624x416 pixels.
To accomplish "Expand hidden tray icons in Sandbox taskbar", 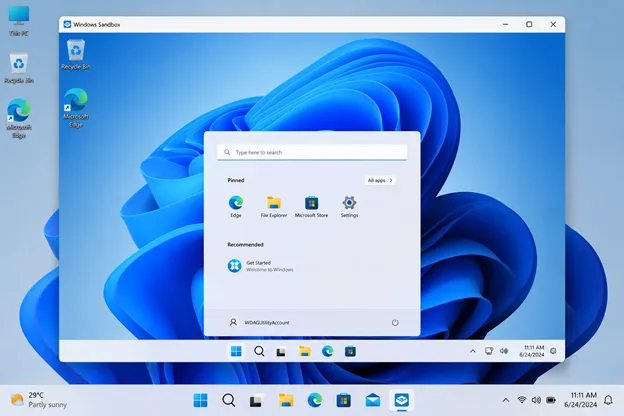I will click(x=473, y=351).
